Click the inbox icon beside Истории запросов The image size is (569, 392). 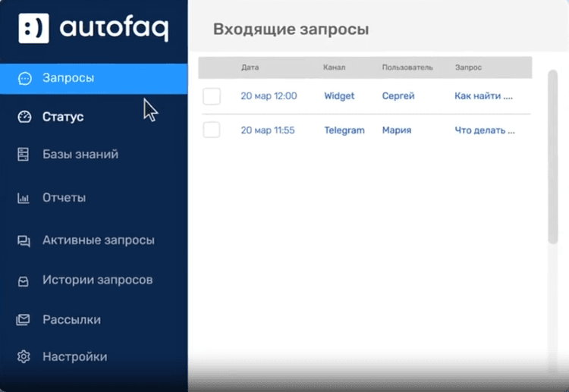[x=24, y=281]
